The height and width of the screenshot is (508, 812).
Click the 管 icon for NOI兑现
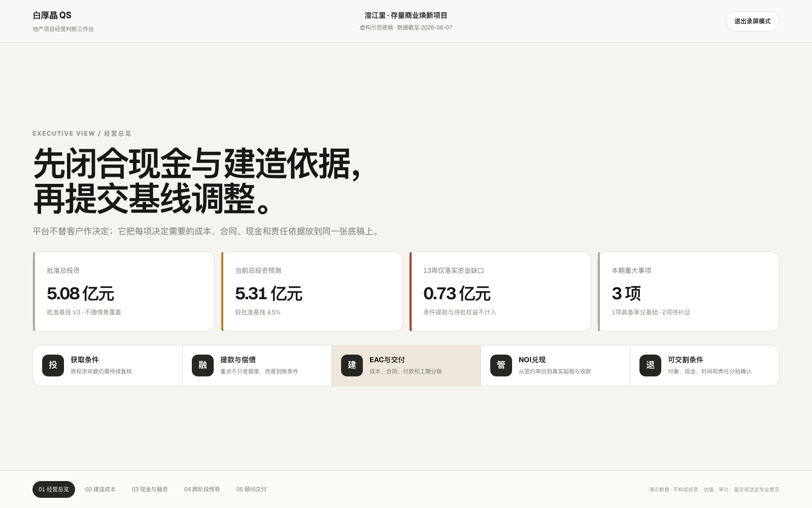coord(501,365)
